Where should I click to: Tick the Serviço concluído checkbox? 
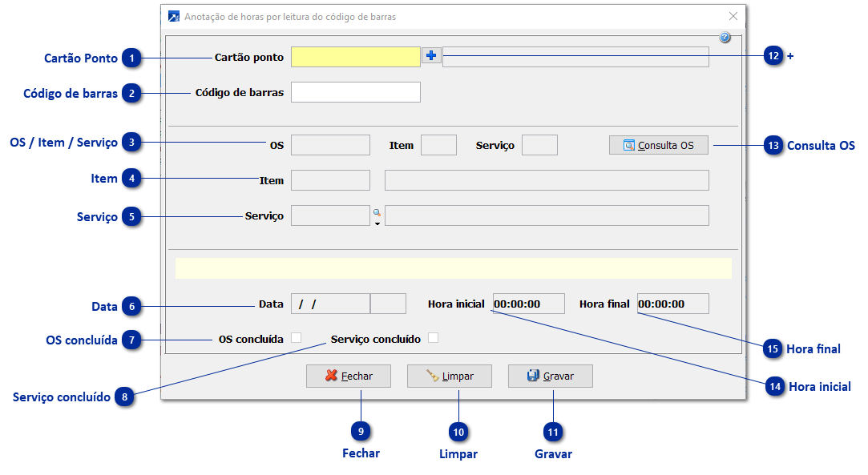(x=434, y=338)
